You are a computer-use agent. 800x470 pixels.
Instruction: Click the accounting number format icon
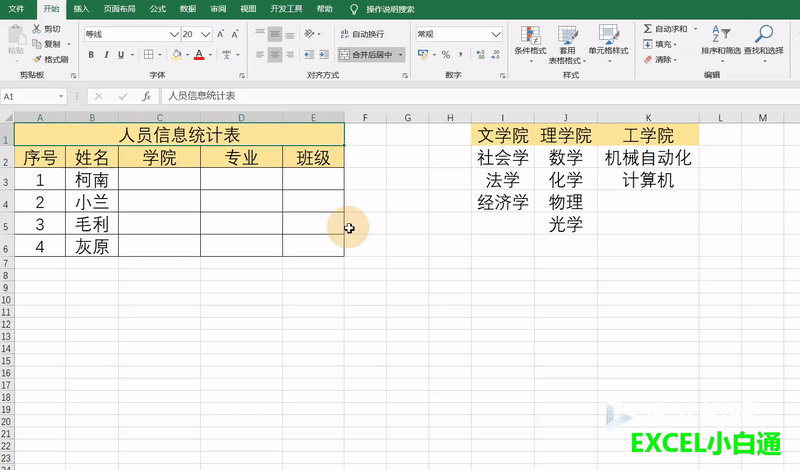[423, 54]
